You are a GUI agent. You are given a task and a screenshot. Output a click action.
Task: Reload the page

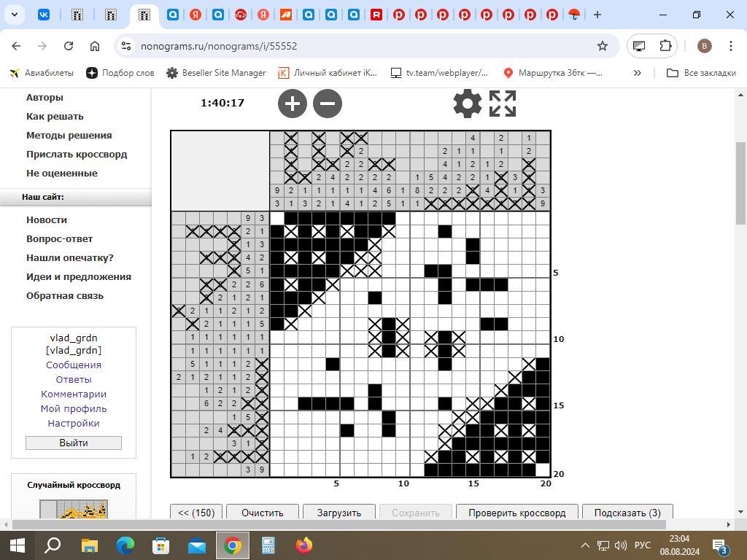click(x=69, y=46)
